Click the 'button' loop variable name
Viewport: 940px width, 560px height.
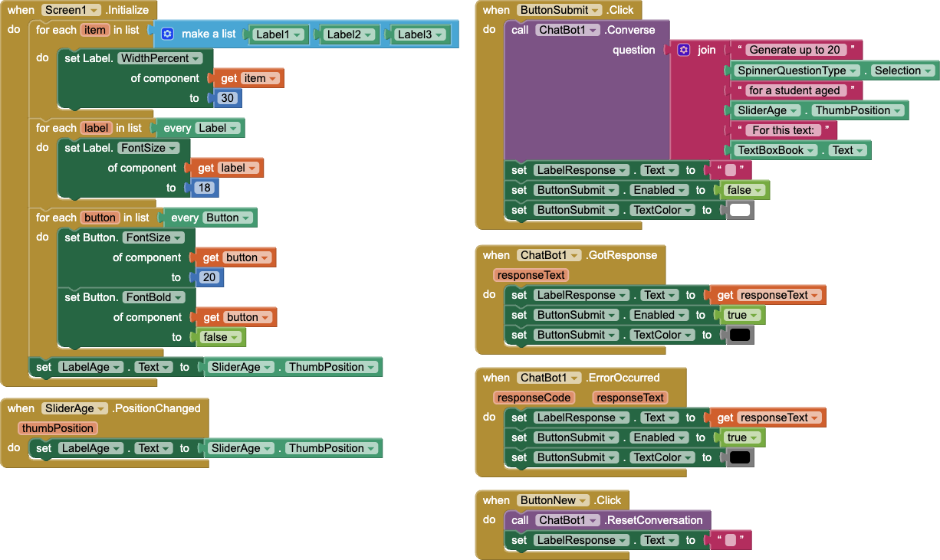coord(100,218)
